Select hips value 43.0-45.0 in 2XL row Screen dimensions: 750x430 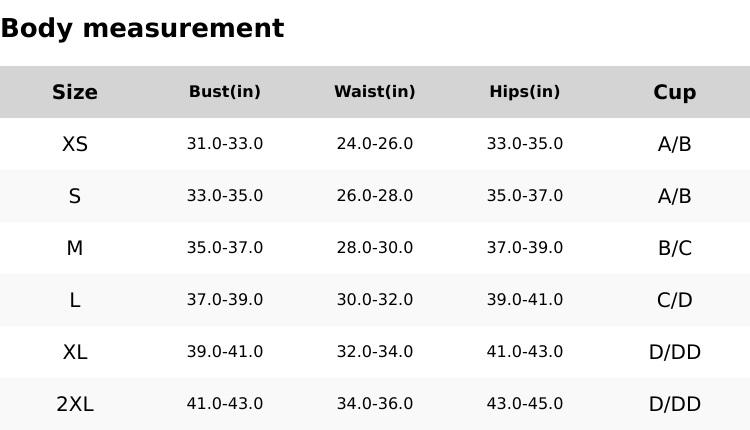coord(525,404)
